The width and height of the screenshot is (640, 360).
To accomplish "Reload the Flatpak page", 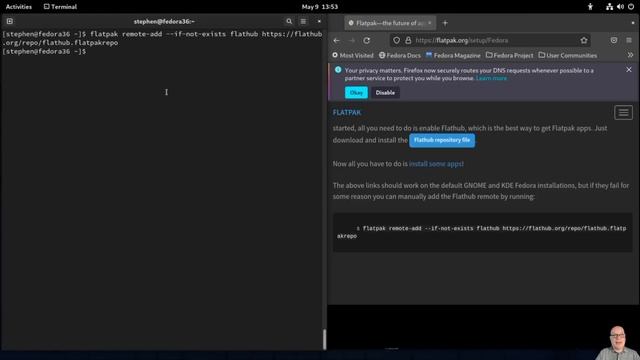I will (x=367, y=40).
